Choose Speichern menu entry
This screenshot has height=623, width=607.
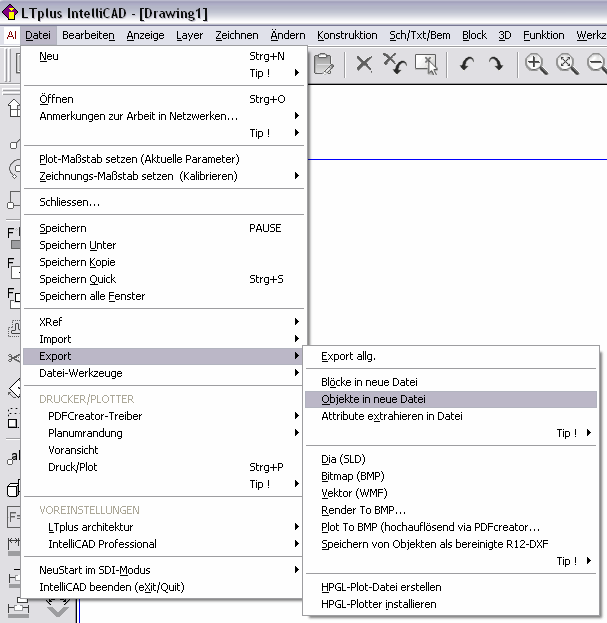(164, 228)
